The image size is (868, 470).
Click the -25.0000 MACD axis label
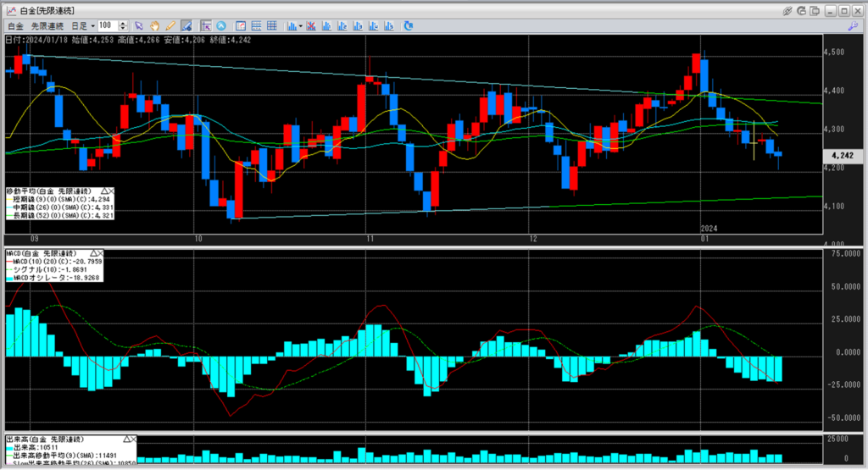843,384
